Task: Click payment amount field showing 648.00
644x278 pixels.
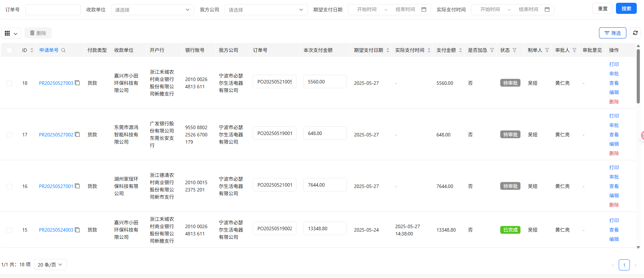Action: tap(325, 133)
